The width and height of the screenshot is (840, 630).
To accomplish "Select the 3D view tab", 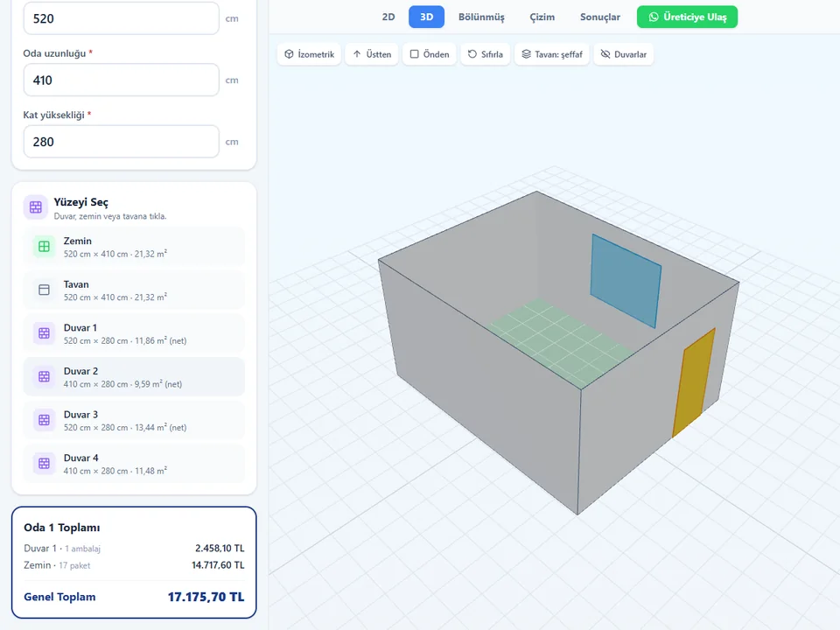I will [x=426, y=17].
